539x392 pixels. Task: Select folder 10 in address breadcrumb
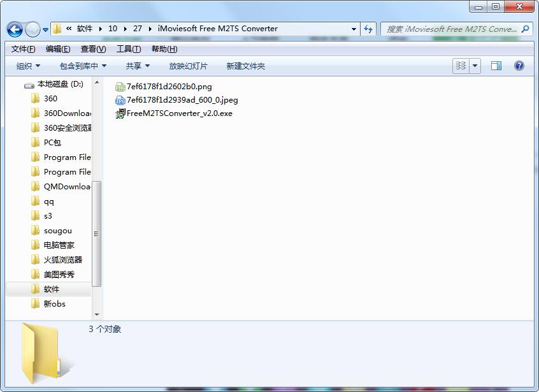(113, 29)
